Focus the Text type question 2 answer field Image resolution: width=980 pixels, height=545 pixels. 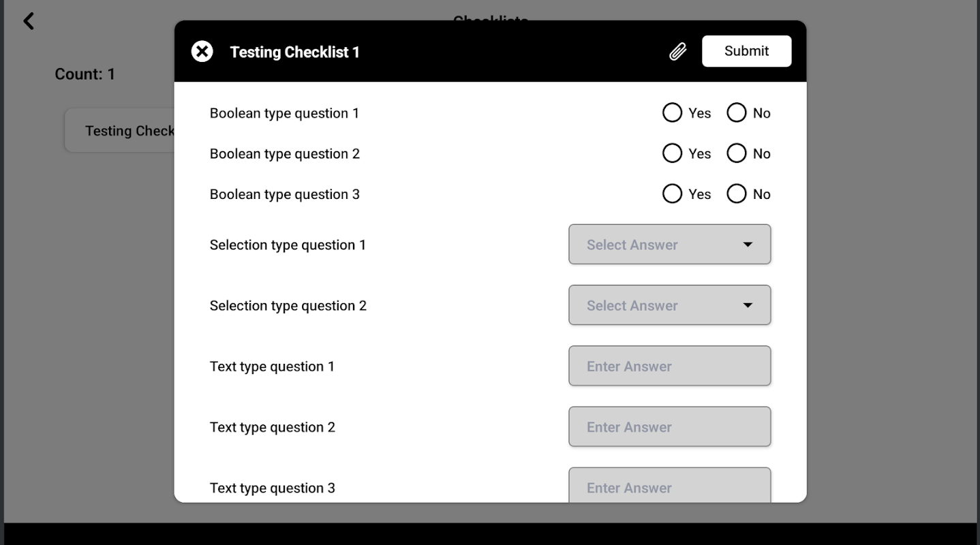click(x=669, y=427)
